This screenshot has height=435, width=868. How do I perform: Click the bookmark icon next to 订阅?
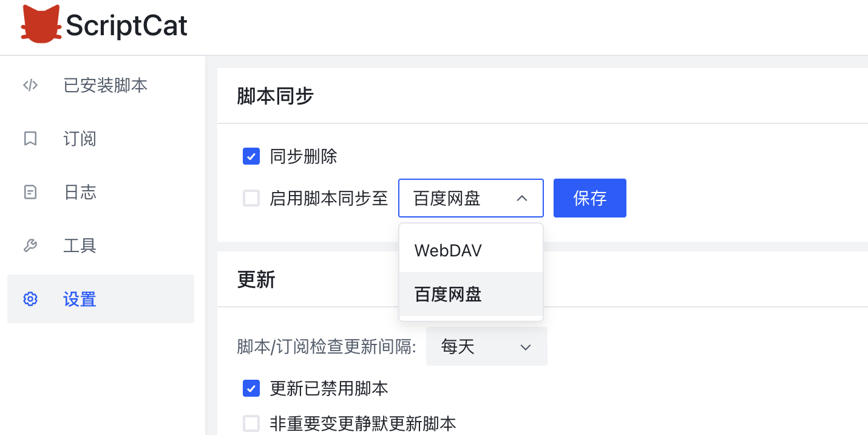pyautogui.click(x=30, y=139)
